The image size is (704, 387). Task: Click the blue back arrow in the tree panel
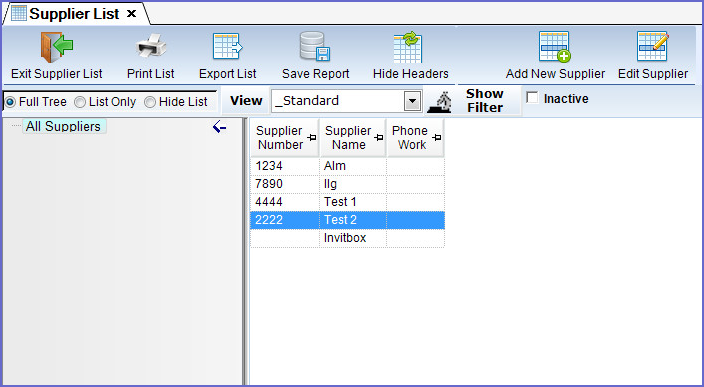[219, 127]
